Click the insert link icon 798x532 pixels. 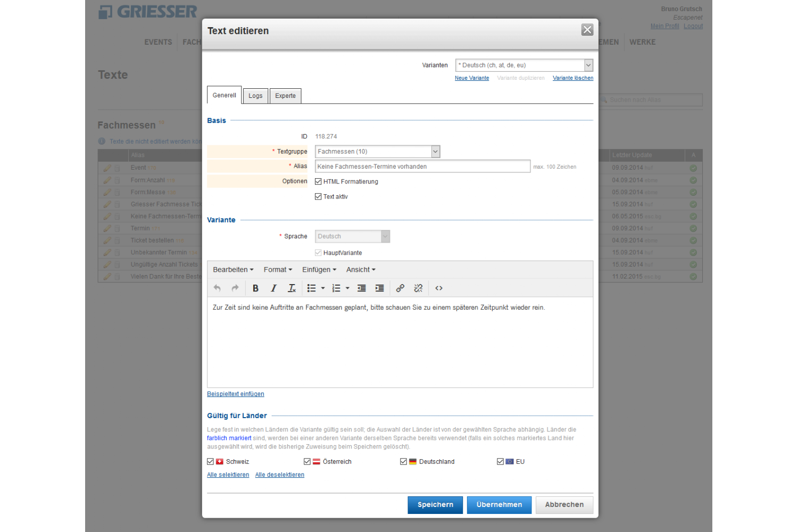(400, 288)
